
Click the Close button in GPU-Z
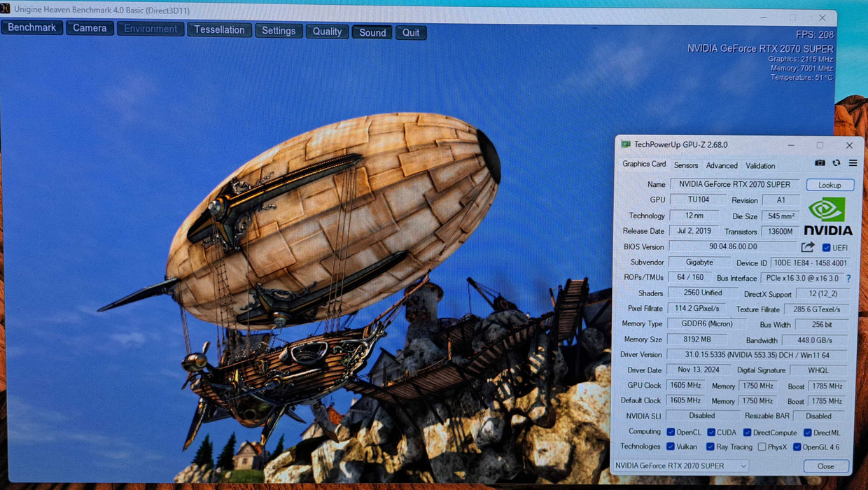pyautogui.click(x=826, y=466)
